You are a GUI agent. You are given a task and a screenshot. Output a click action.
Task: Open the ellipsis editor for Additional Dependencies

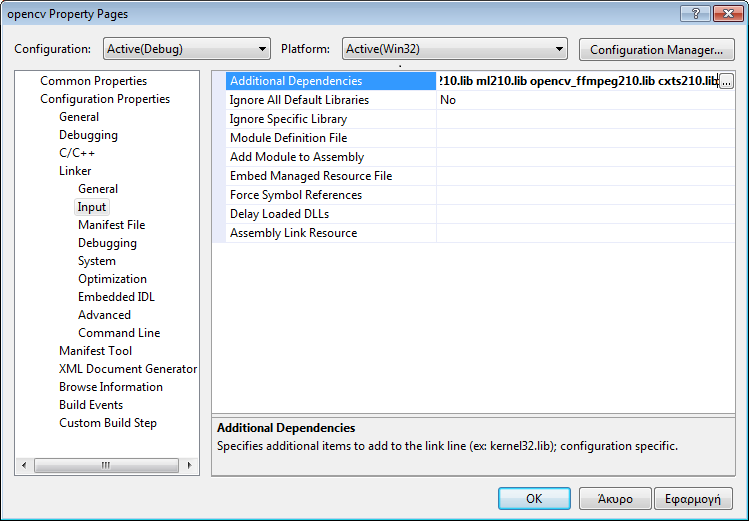point(726,81)
